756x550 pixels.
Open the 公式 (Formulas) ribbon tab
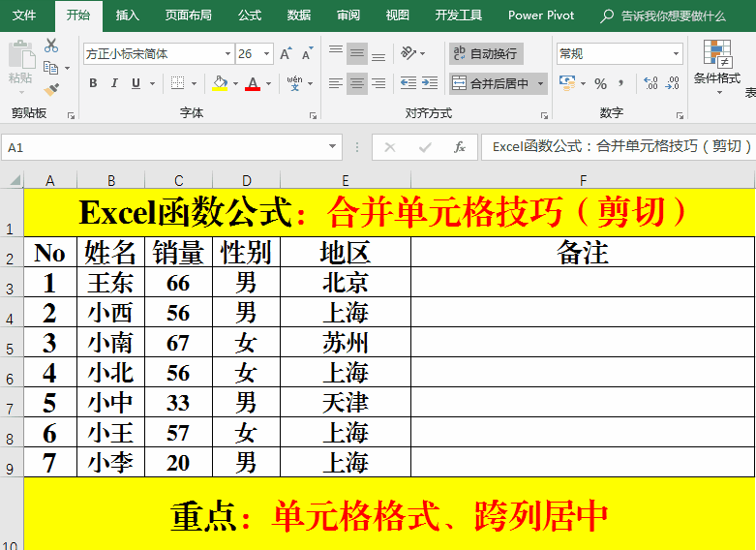tap(249, 15)
